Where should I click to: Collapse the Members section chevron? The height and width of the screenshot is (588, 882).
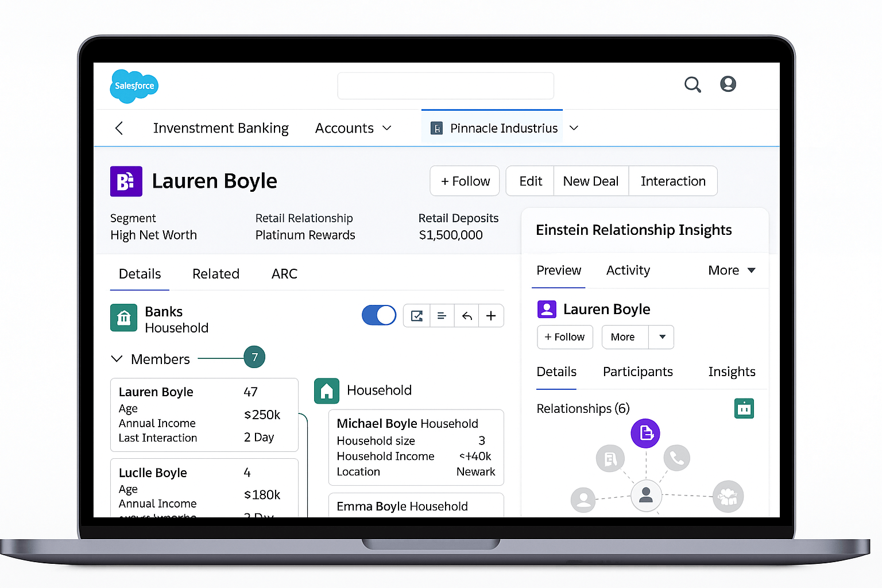coord(117,359)
